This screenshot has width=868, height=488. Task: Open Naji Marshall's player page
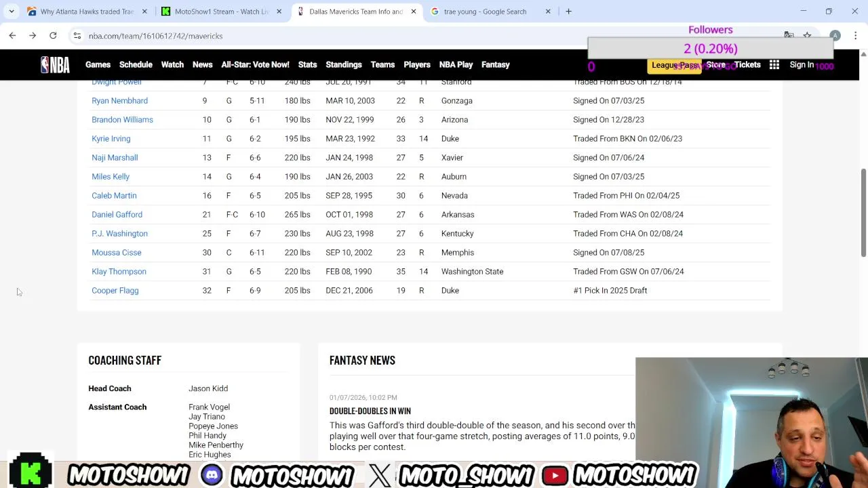[115, 157]
